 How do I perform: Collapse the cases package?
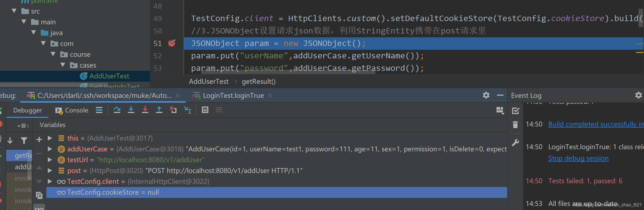point(63,65)
